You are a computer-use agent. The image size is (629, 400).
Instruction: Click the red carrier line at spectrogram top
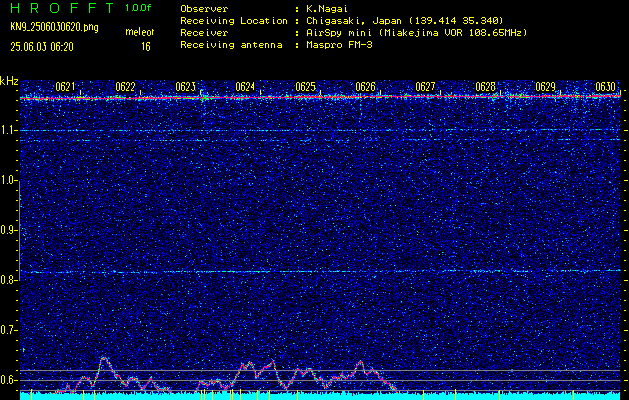[320, 97]
